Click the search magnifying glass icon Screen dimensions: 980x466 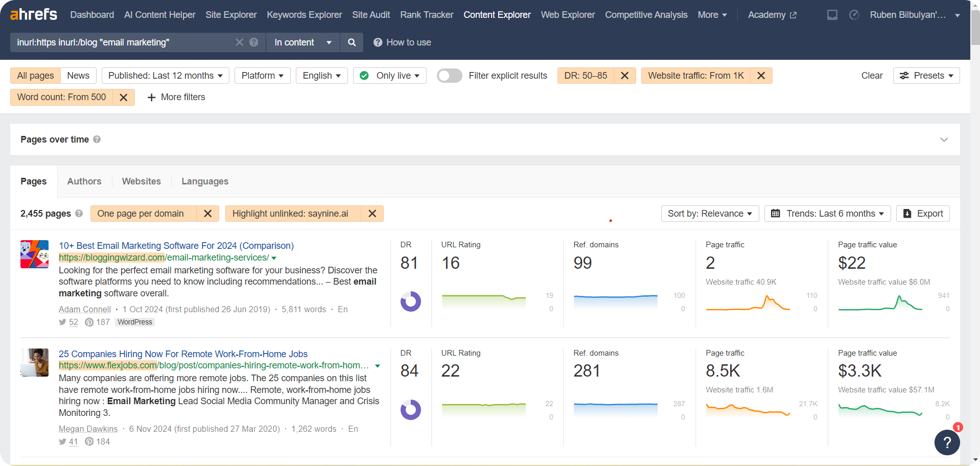(352, 42)
